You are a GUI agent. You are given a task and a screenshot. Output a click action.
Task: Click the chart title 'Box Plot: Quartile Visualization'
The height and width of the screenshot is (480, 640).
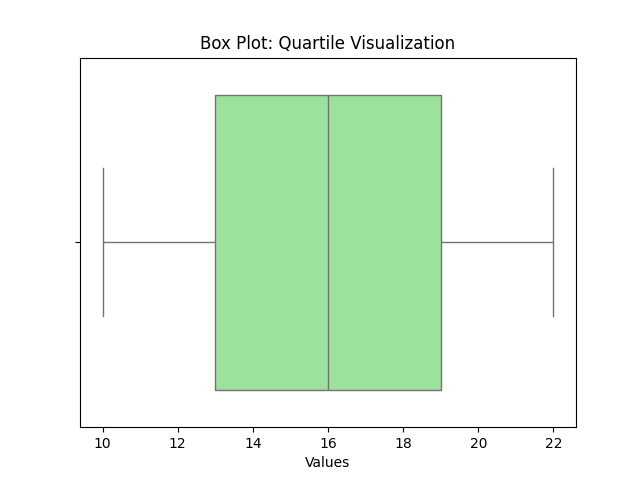click(327, 43)
